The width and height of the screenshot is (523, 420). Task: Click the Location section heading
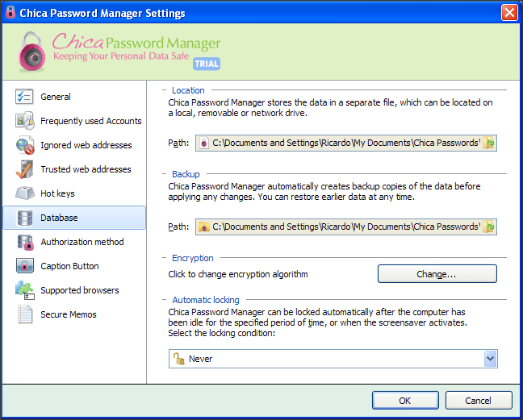188,90
